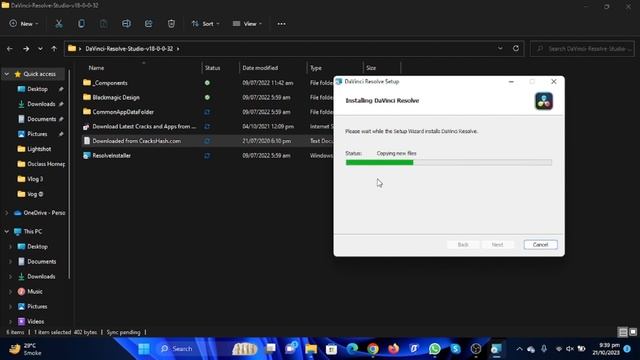Refresh the folder view
640x360 pixels.
[516, 48]
